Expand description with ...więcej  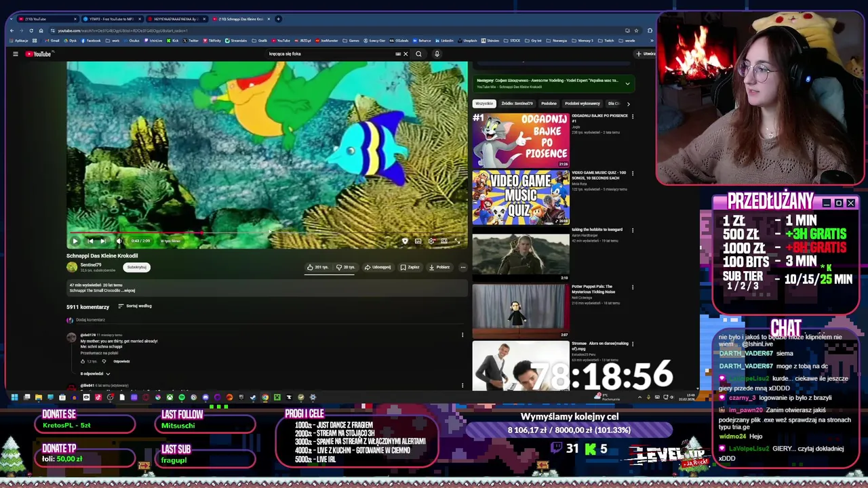[127, 291]
